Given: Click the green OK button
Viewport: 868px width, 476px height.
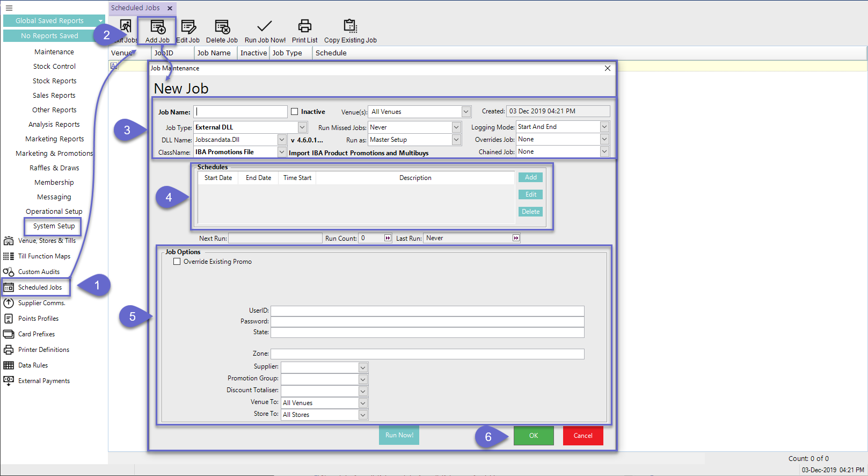Looking at the screenshot, I should pos(533,436).
